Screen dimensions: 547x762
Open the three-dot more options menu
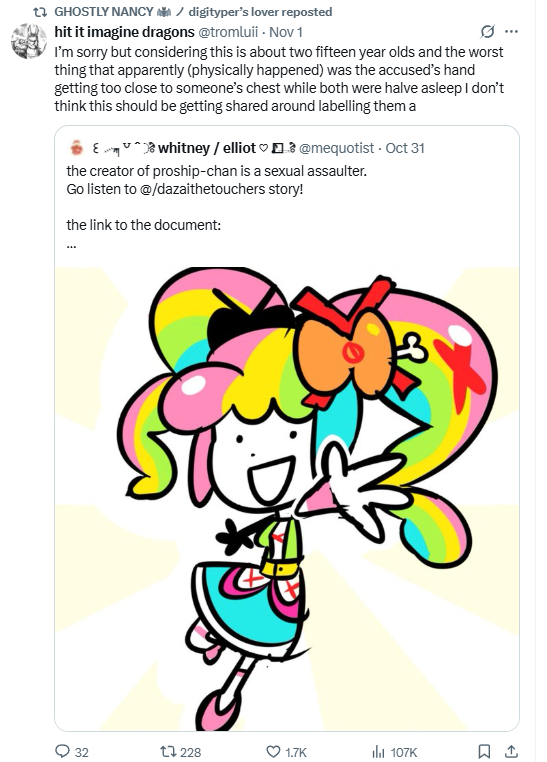pyautogui.click(x=512, y=32)
